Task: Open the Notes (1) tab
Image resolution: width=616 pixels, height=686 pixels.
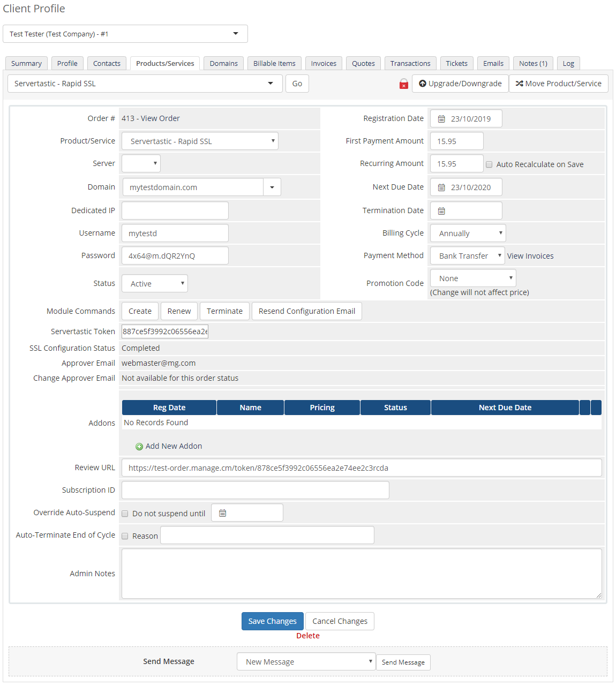Action: (x=533, y=63)
